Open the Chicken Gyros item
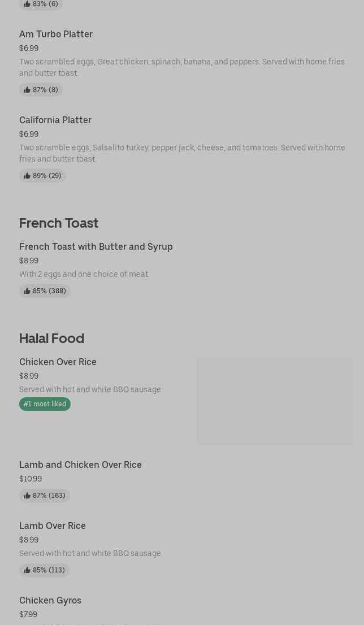The height and width of the screenshot is (625, 364). tap(182, 609)
